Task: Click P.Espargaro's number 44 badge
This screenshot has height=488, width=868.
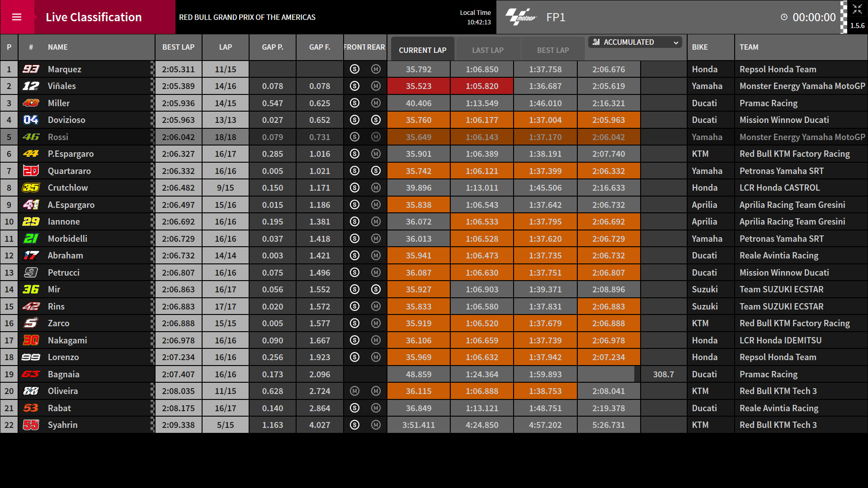Action: [x=31, y=154]
